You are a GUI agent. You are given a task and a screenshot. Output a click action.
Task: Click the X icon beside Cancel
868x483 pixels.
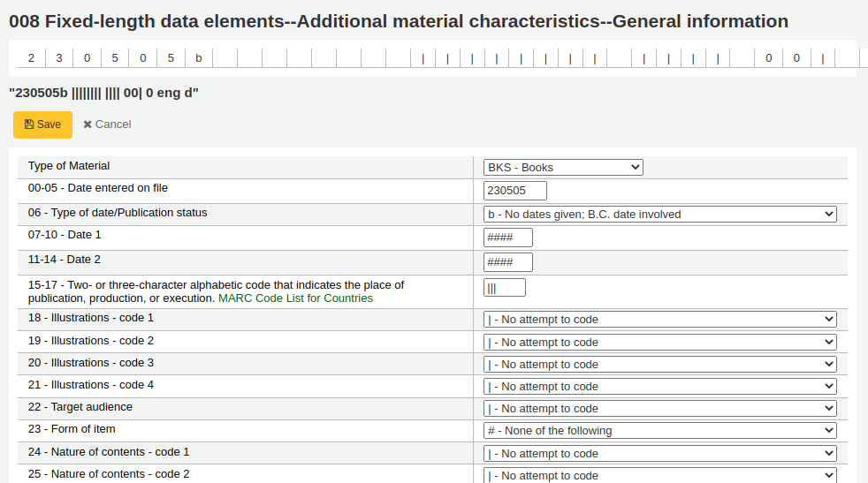click(88, 125)
